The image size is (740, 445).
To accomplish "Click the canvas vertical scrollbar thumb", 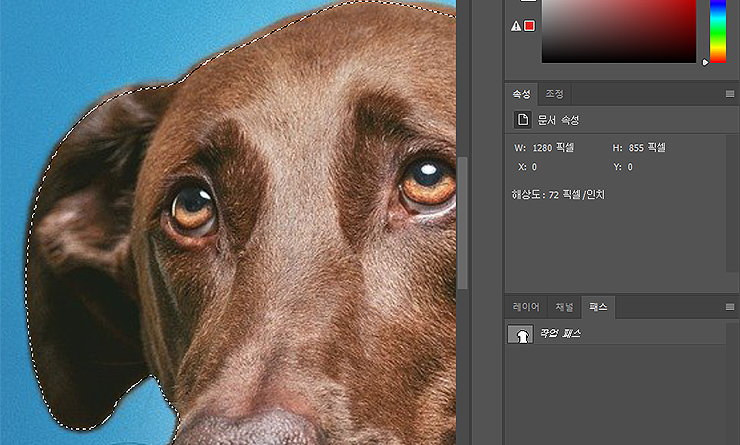I will coord(462,223).
